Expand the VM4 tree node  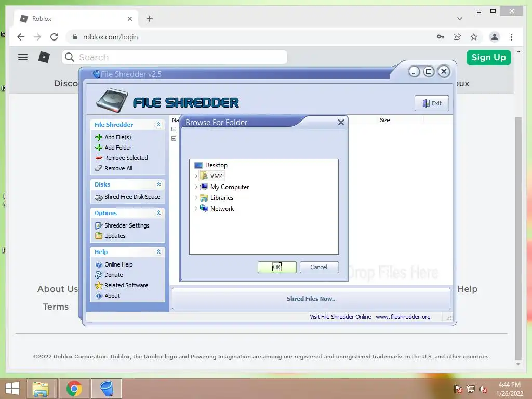click(x=196, y=176)
